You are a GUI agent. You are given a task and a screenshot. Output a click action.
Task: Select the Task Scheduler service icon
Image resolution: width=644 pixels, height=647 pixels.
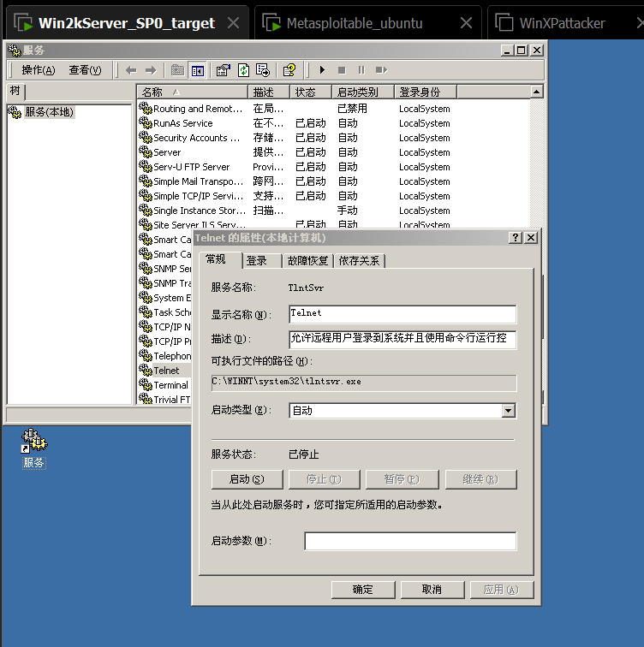click(146, 312)
